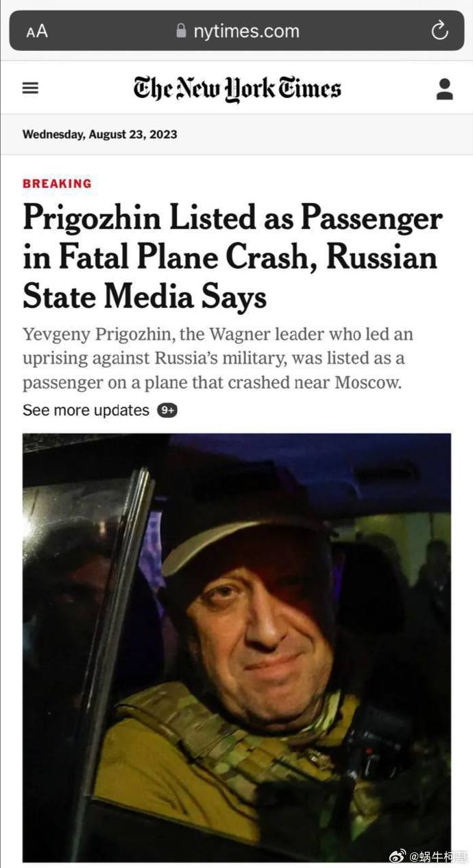473x868 pixels.
Task: Open the account profile icon
Action: (444, 89)
